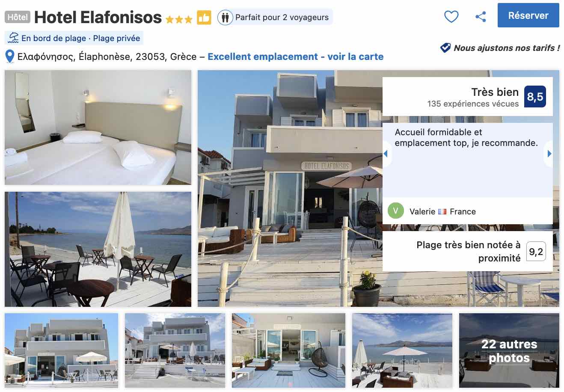Open the seaside terrace photo
Screen dimensions: 564x392
coord(98,249)
